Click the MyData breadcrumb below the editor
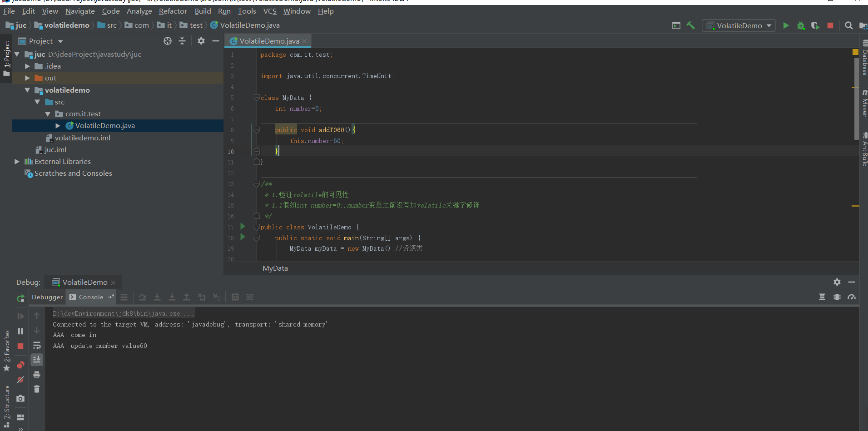Screen dimensions: 868x431 point(275,268)
